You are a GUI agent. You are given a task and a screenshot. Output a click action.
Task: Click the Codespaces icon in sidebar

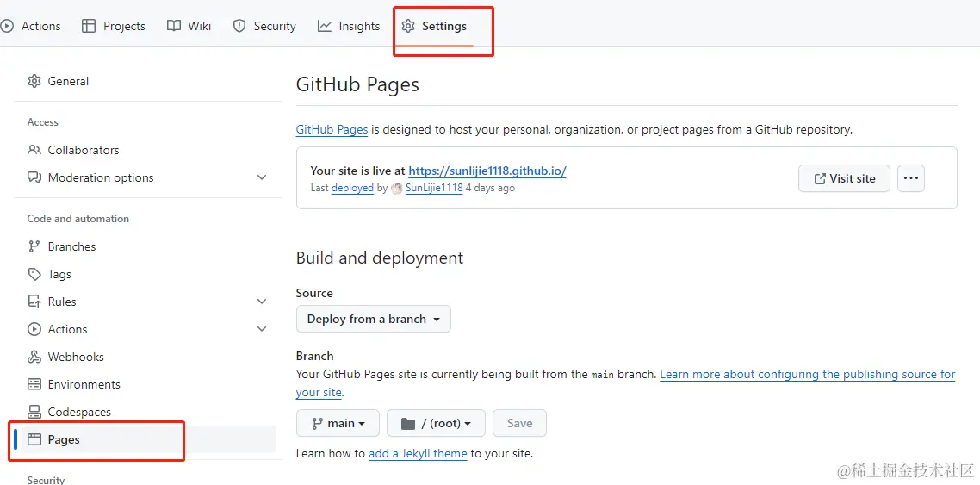coord(34,412)
